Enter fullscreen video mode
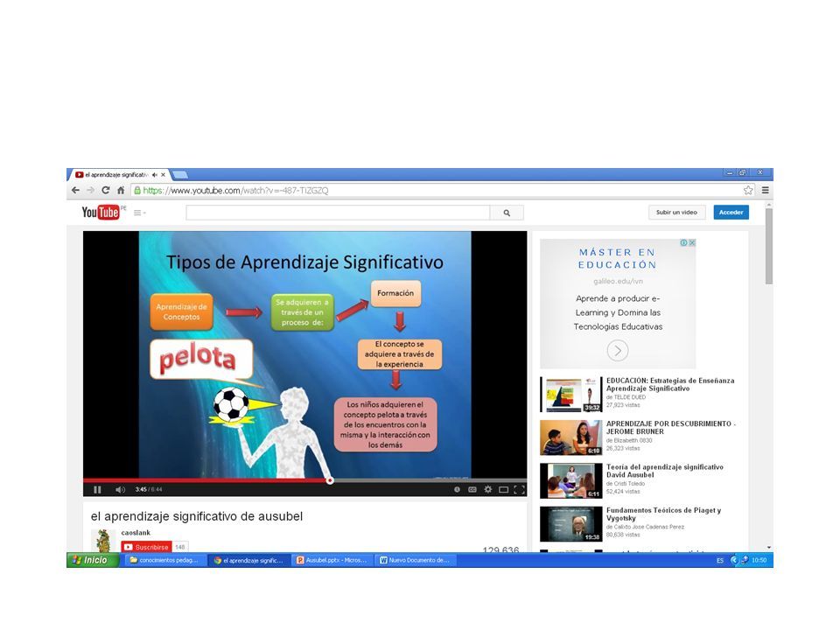840x630 pixels. click(x=519, y=490)
